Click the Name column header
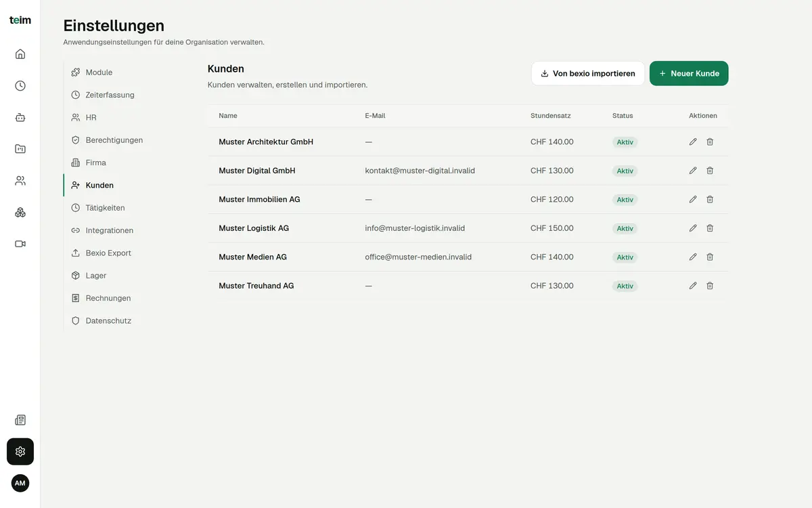Viewport: 812px width, 508px height. point(228,116)
